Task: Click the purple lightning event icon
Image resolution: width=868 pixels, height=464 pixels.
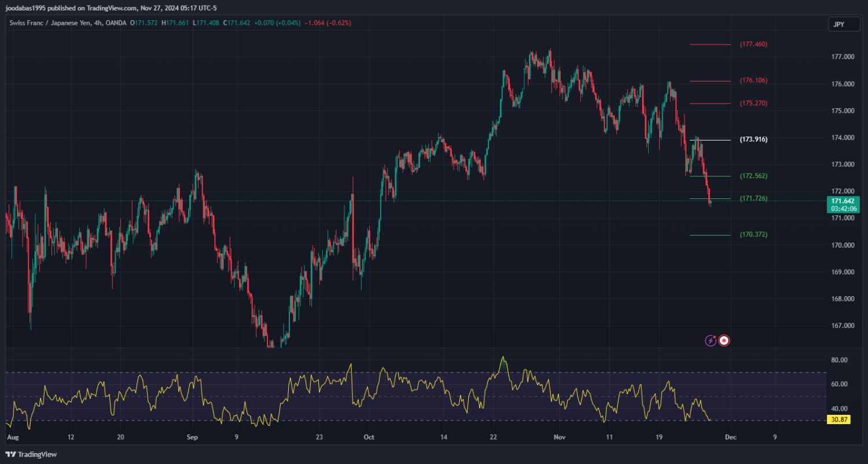Action: pyautogui.click(x=711, y=341)
